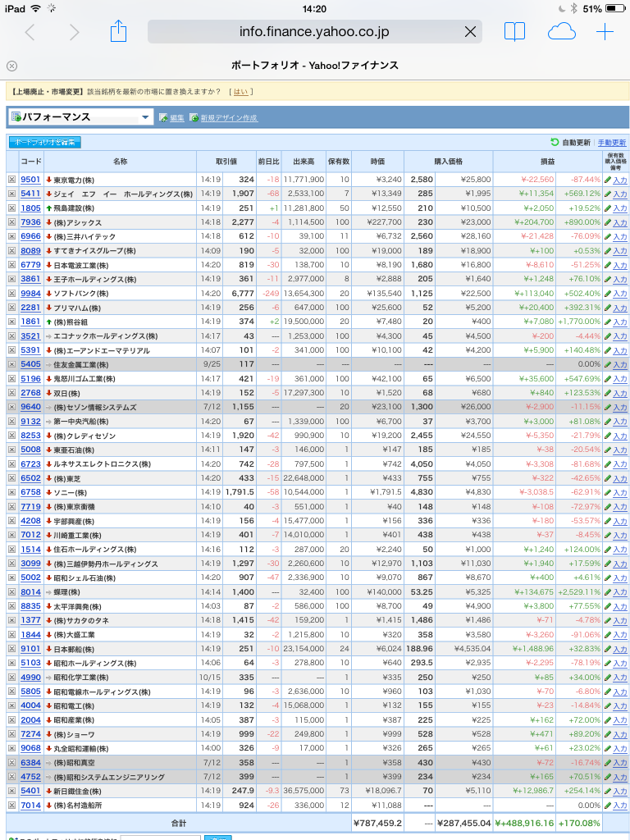Click the green 自動更新 refresh icon
This screenshot has width=630, height=840.
pyautogui.click(x=555, y=142)
